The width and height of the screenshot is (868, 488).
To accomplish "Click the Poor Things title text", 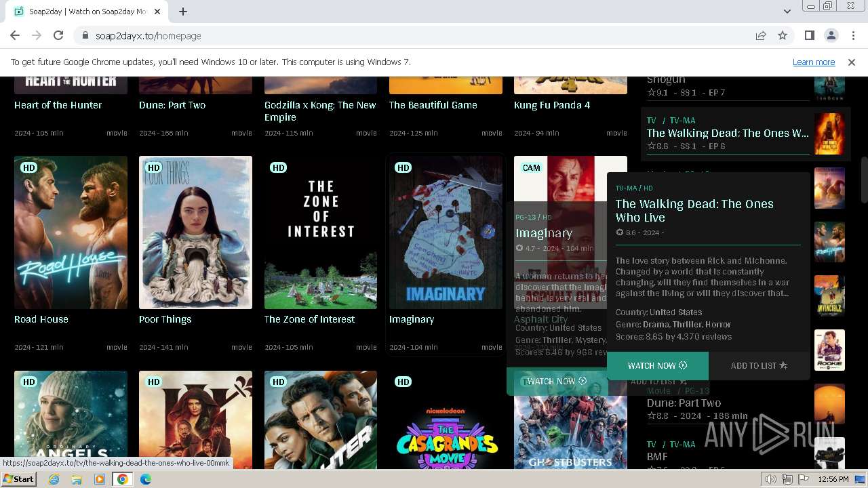I will [x=165, y=319].
